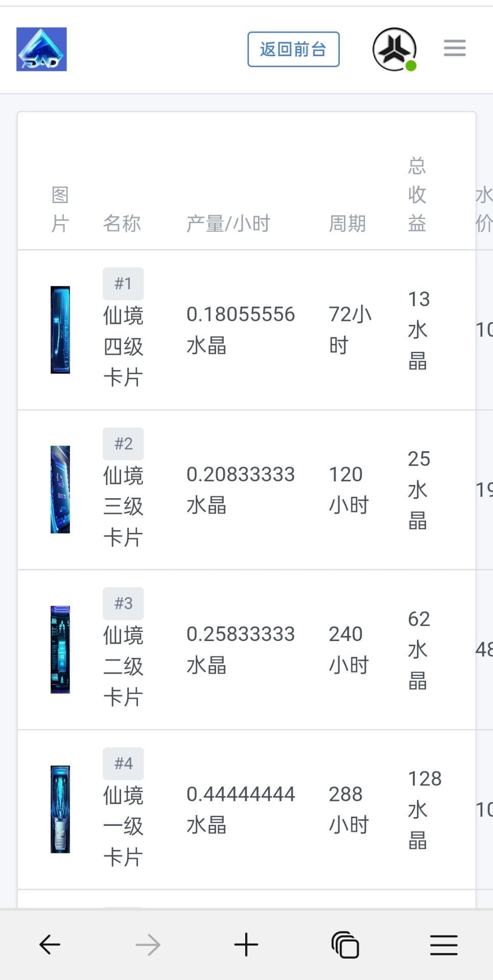Open the user avatar profile menu
This screenshot has height=980, width=493.
click(394, 49)
